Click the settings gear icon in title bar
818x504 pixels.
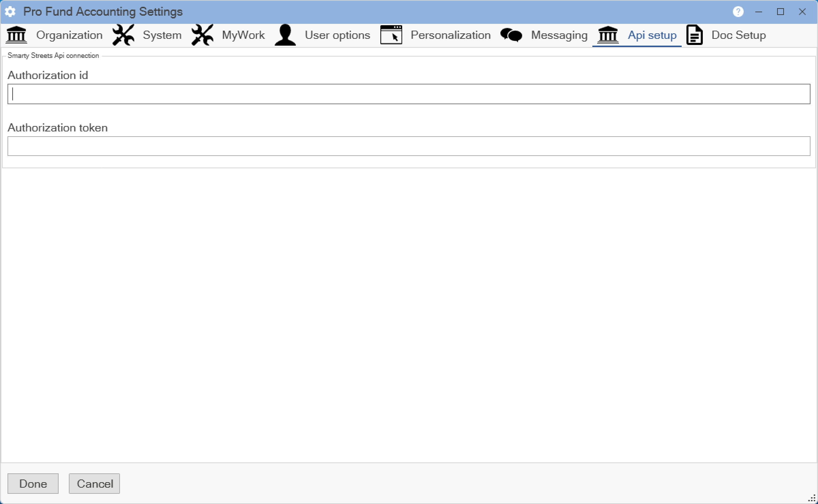pos(10,12)
